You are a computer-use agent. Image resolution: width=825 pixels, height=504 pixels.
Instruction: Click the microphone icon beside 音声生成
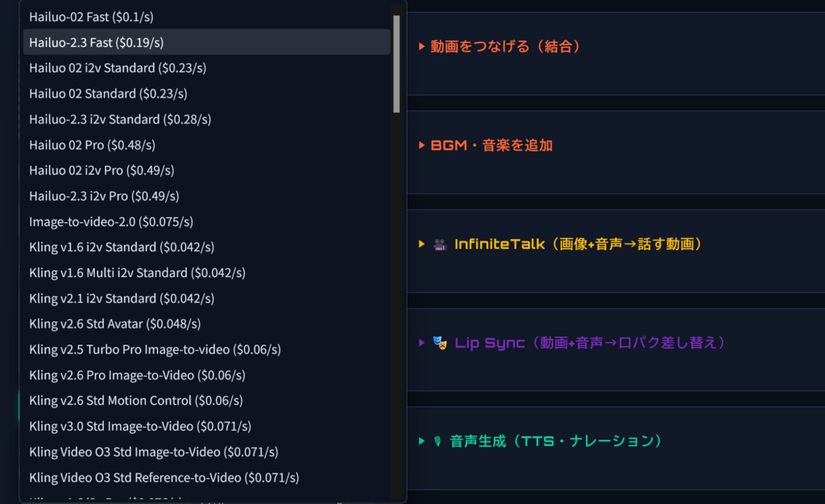coord(437,441)
